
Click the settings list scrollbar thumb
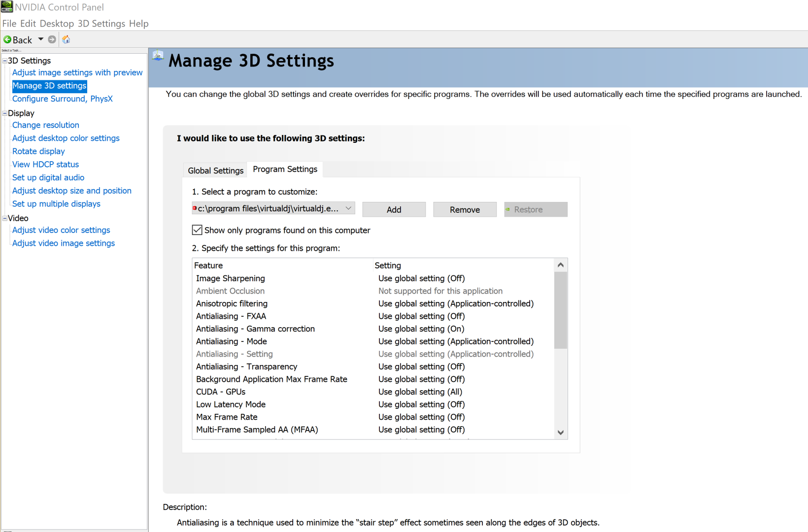(561, 310)
